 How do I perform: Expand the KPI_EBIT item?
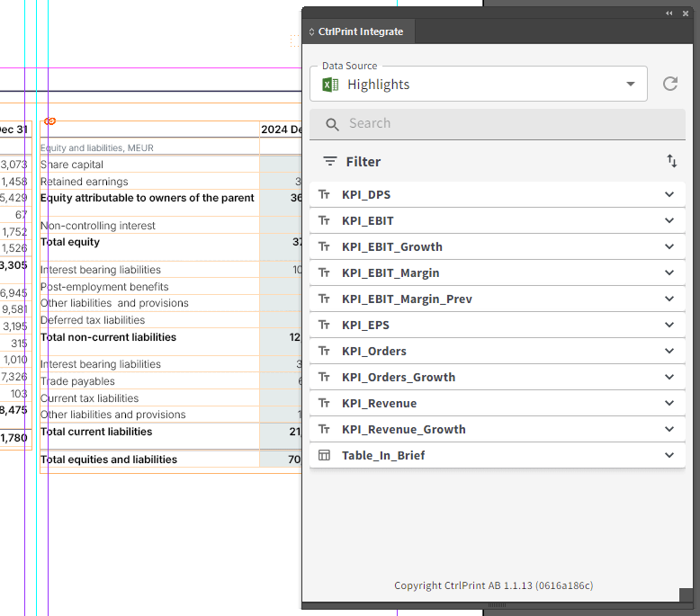tap(669, 220)
